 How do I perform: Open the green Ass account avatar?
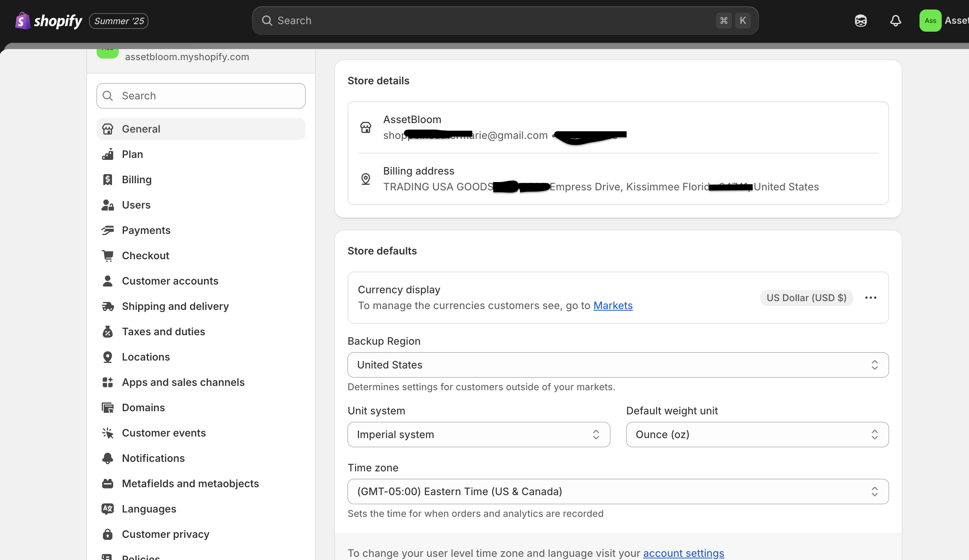[930, 21]
